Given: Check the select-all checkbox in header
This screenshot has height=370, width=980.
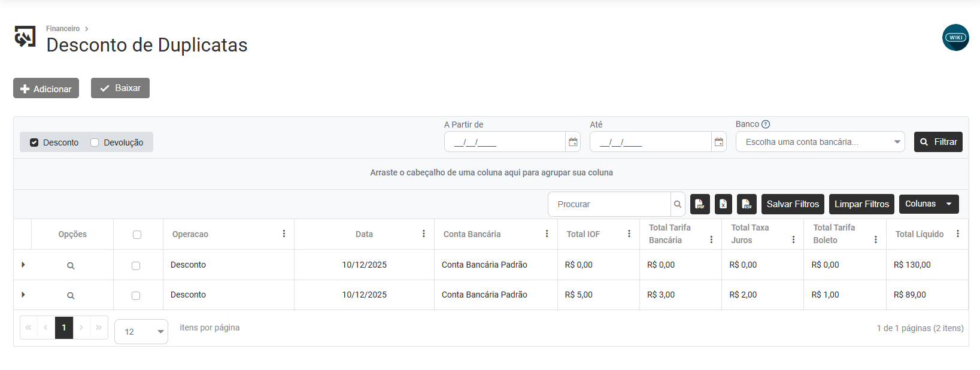Looking at the screenshot, I should (x=137, y=235).
